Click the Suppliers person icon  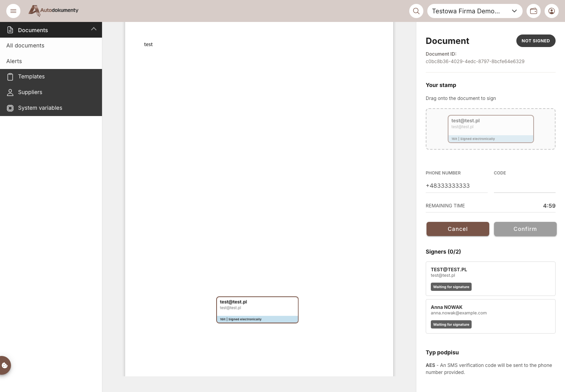coord(10,93)
